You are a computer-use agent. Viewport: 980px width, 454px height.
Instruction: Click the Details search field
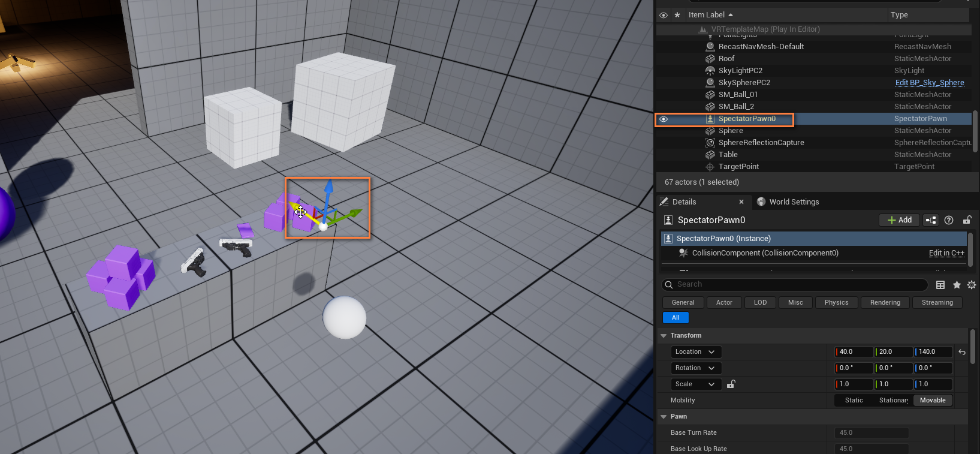(795, 284)
